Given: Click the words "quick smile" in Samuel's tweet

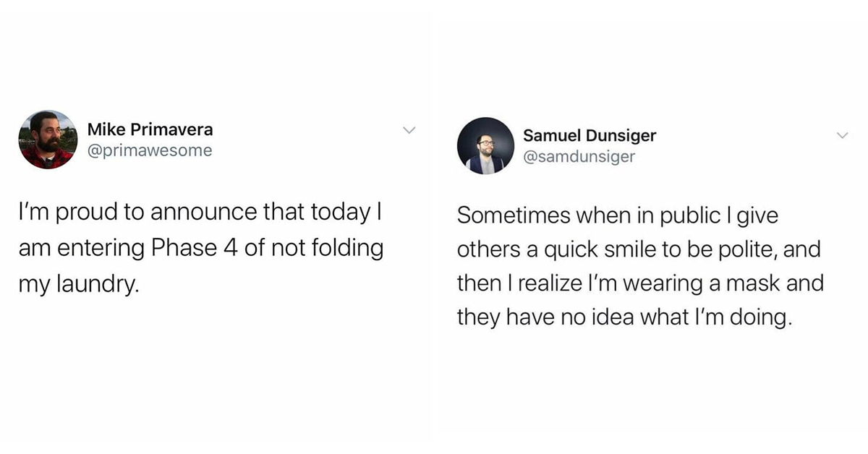Looking at the screenshot, I should (597, 250).
